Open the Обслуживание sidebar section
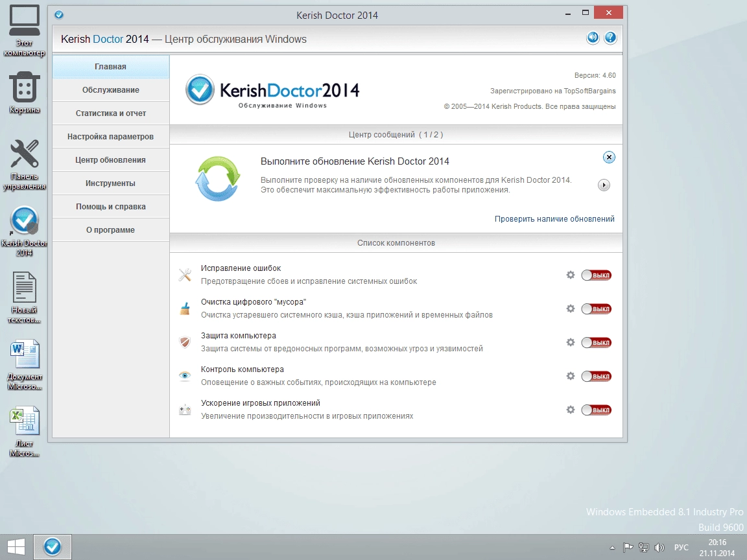This screenshot has width=747, height=560. pos(110,90)
